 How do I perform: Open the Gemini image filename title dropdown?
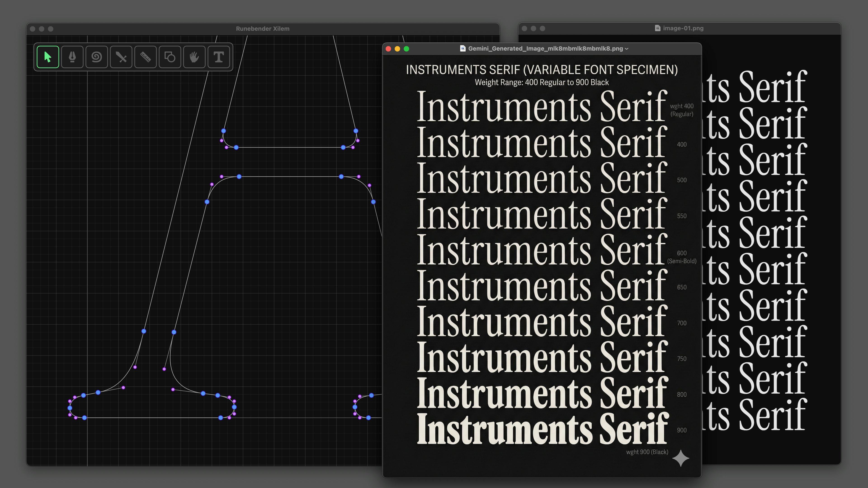pos(627,49)
